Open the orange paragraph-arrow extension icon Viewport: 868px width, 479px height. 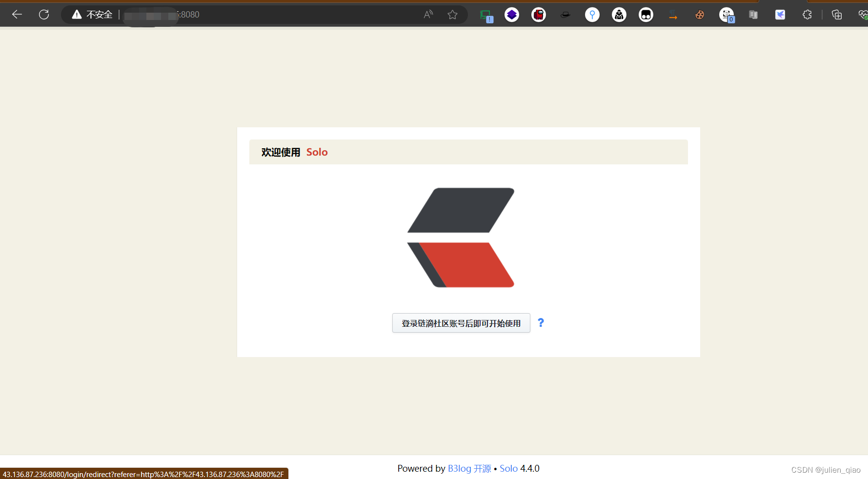coord(673,15)
